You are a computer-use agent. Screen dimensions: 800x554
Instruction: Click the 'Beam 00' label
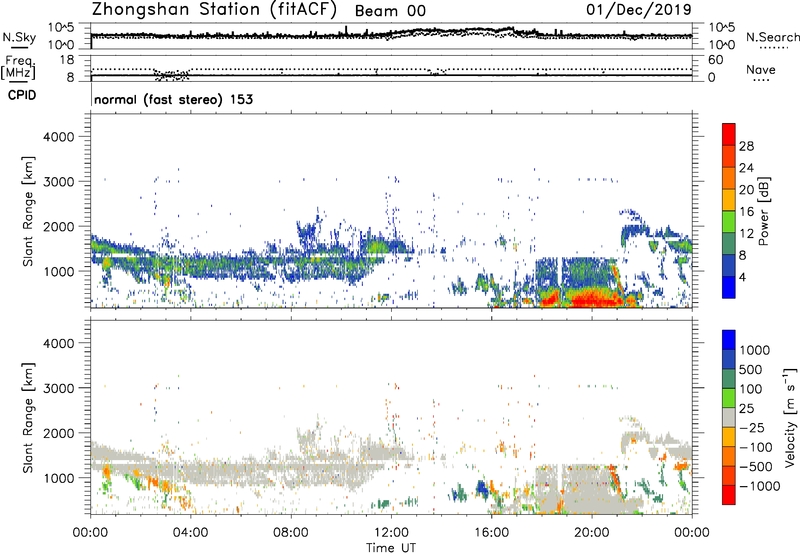pyautogui.click(x=390, y=11)
